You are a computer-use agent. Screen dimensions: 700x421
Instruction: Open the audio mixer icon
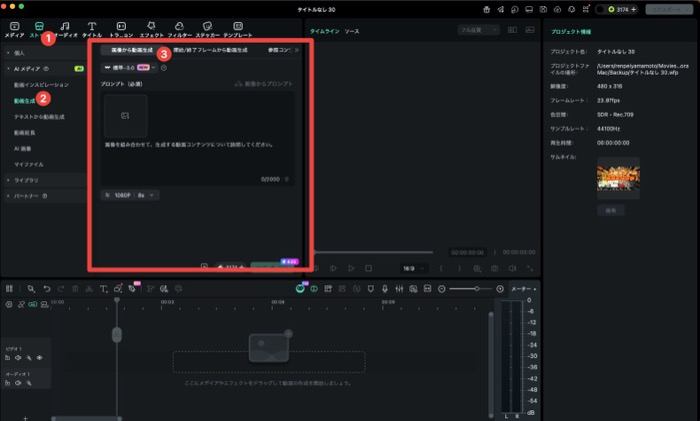click(399, 289)
